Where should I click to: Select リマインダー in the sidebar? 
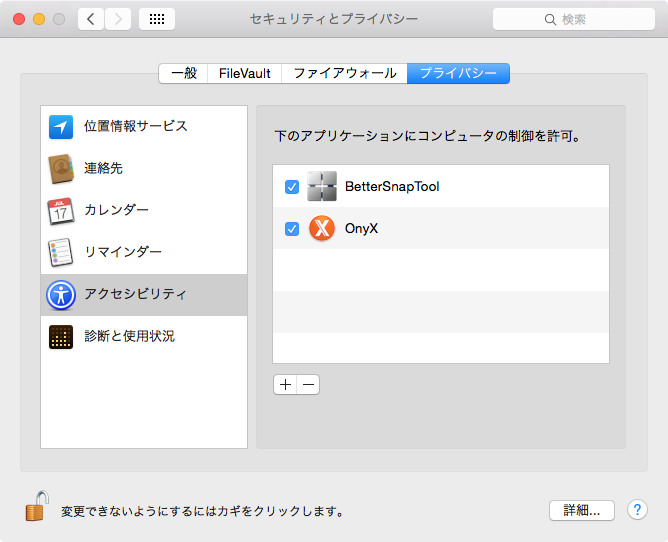click(144, 252)
